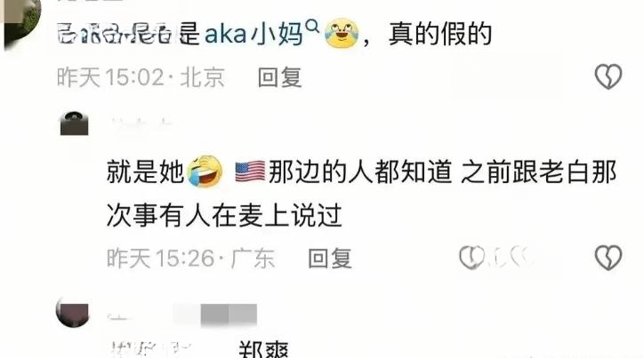Open the partial avatar at top left
Image resolution: width=644 pixels, height=358 pixels.
[20, 20]
